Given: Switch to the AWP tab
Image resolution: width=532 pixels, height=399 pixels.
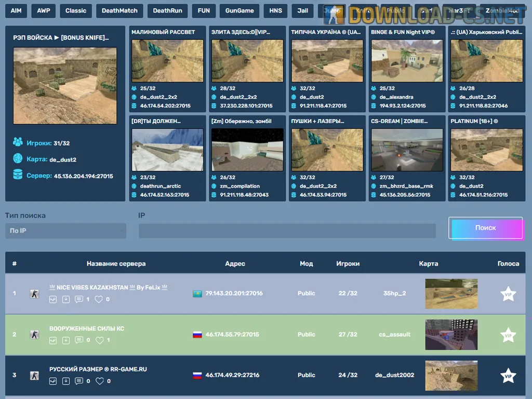Looking at the screenshot, I should tap(44, 11).
